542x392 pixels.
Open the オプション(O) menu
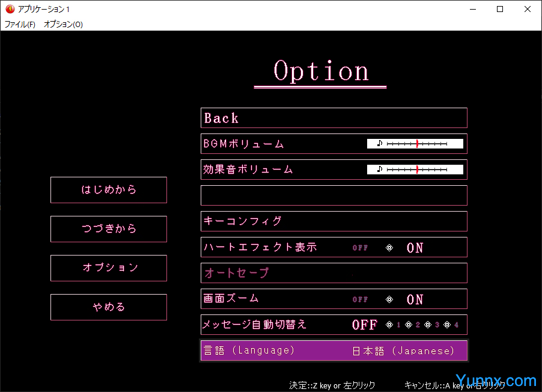(63, 25)
